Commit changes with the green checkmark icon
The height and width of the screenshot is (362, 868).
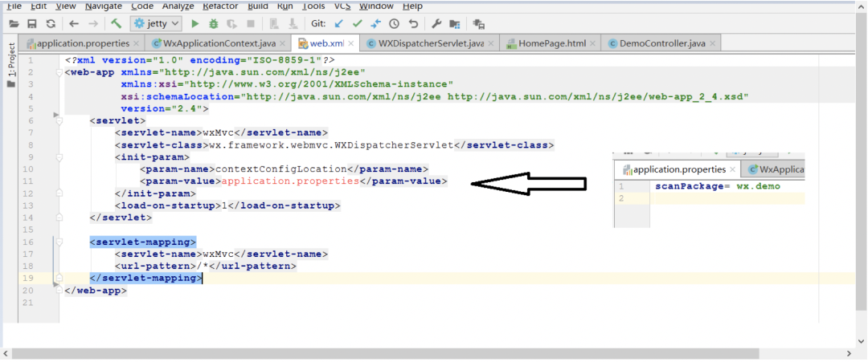click(x=358, y=24)
